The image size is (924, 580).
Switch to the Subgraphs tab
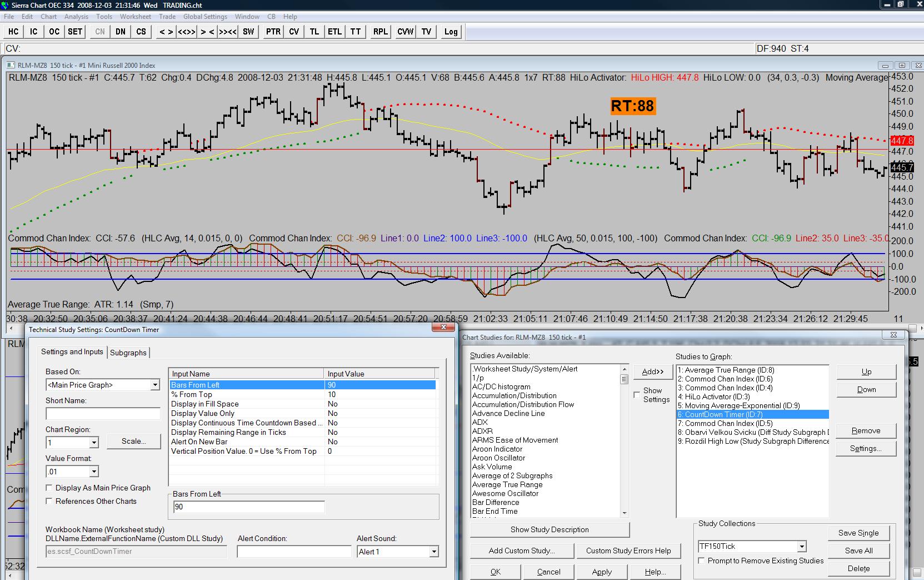tap(128, 353)
